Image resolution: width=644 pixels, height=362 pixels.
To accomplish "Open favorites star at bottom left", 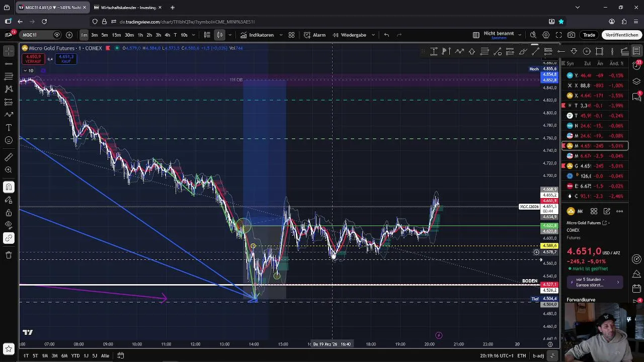I will pyautogui.click(x=9, y=348).
